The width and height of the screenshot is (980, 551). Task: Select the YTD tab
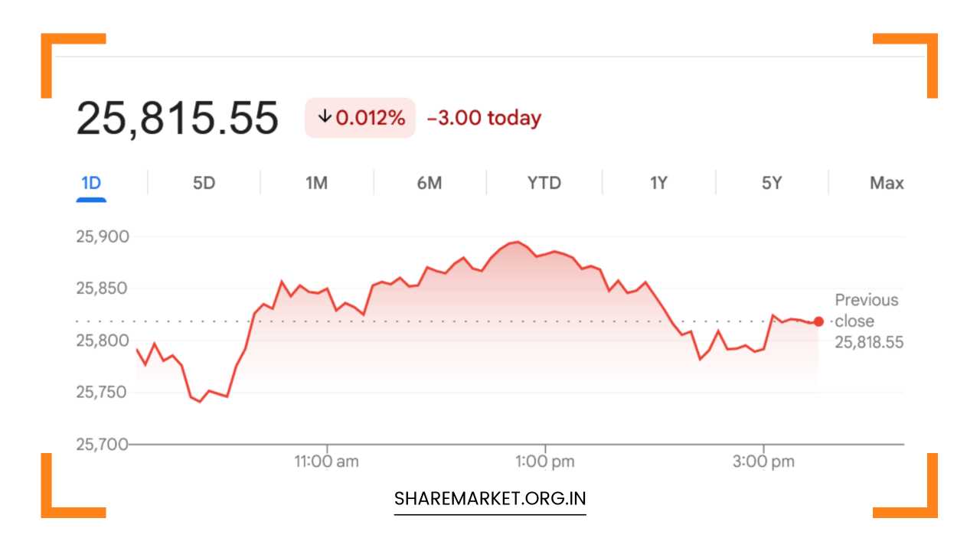pyautogui.click(x=544, y=184)
